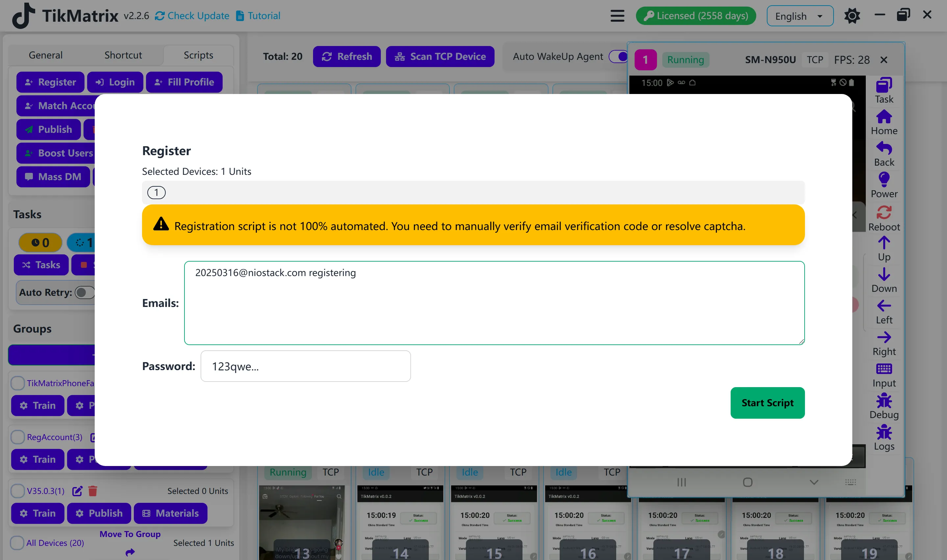Screen dimensions: 947x560
Task: Select the V35.0.3(1) group checkbox
Action: (17, 491)
